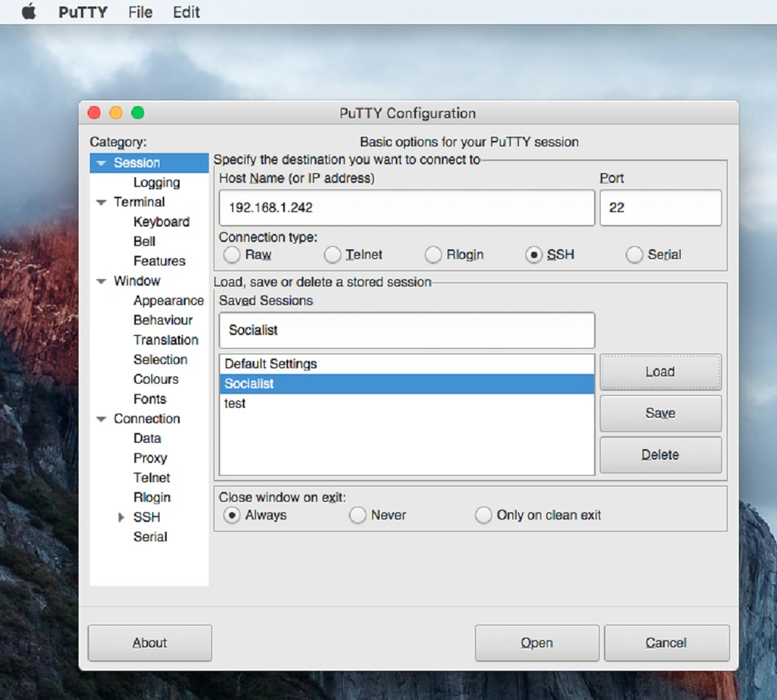Click the Host Name input field
Viewport: 777px width, 700px height.
tap(405, 208)
